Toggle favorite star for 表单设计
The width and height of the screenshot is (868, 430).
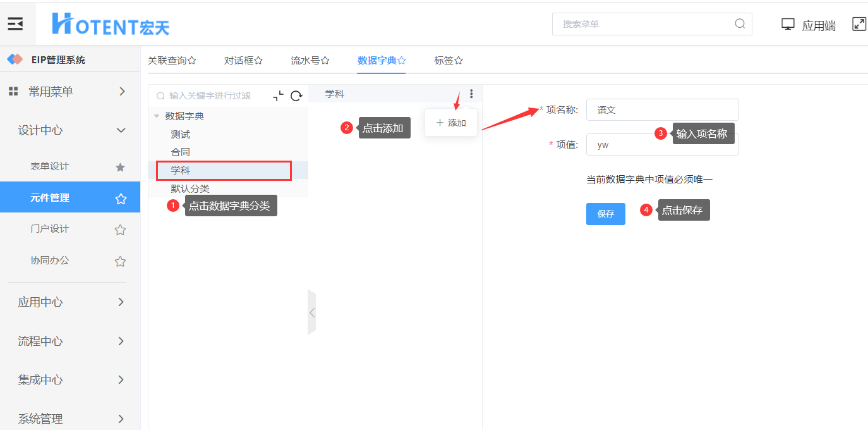click(x=120, y=167)
